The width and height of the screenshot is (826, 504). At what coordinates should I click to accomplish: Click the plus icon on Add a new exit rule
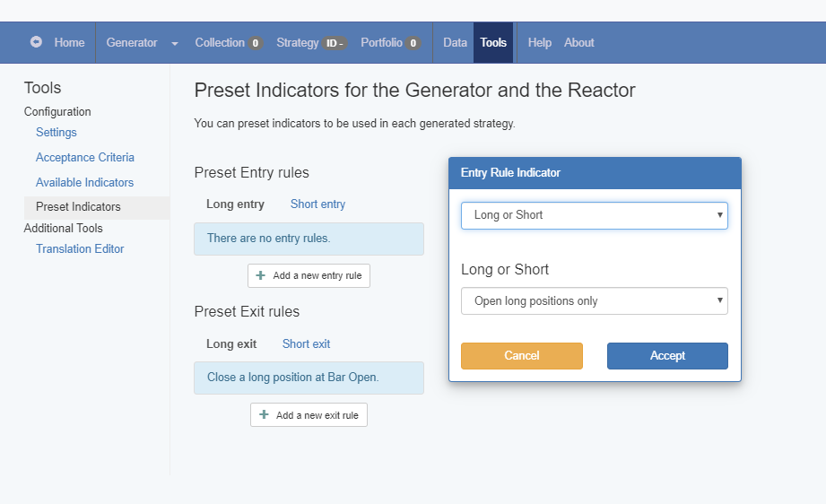click(264, 415)
